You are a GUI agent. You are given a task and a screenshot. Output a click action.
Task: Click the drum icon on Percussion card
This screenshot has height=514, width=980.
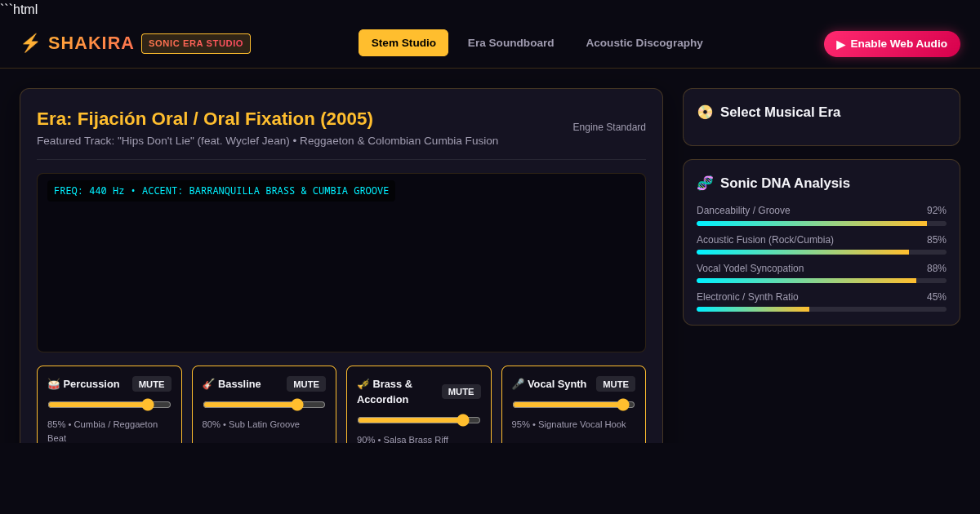click(x=54, y=384)
